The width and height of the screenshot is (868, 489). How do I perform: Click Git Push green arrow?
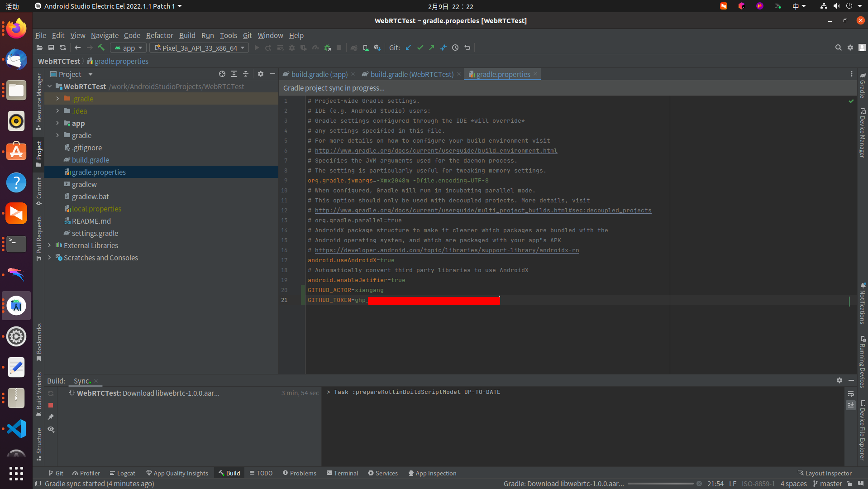[432, 48]
